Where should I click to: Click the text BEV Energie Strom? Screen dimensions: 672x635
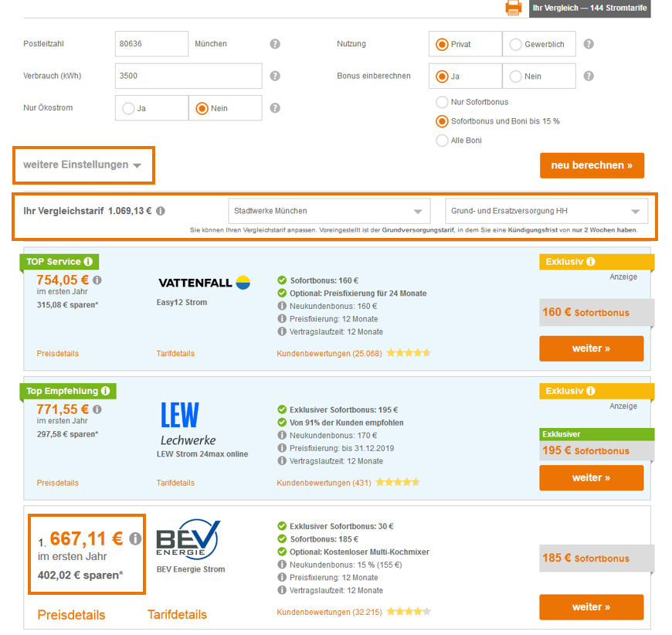point(191,569)
